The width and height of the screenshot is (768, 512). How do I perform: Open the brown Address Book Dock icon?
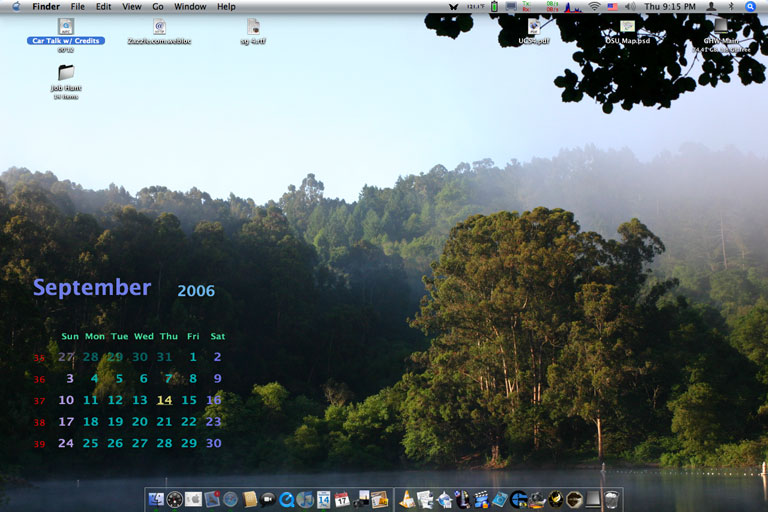coord(249,499)
